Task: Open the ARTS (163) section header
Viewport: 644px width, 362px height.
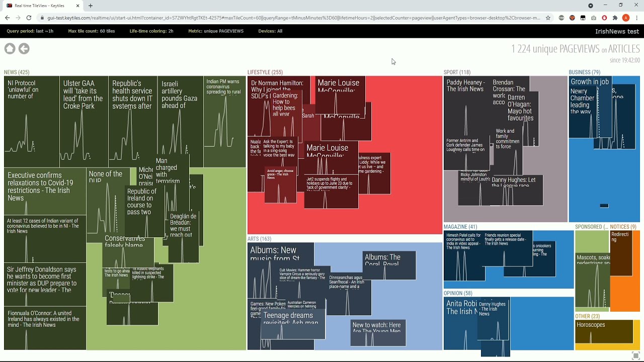Action: [x=259, y=239]
